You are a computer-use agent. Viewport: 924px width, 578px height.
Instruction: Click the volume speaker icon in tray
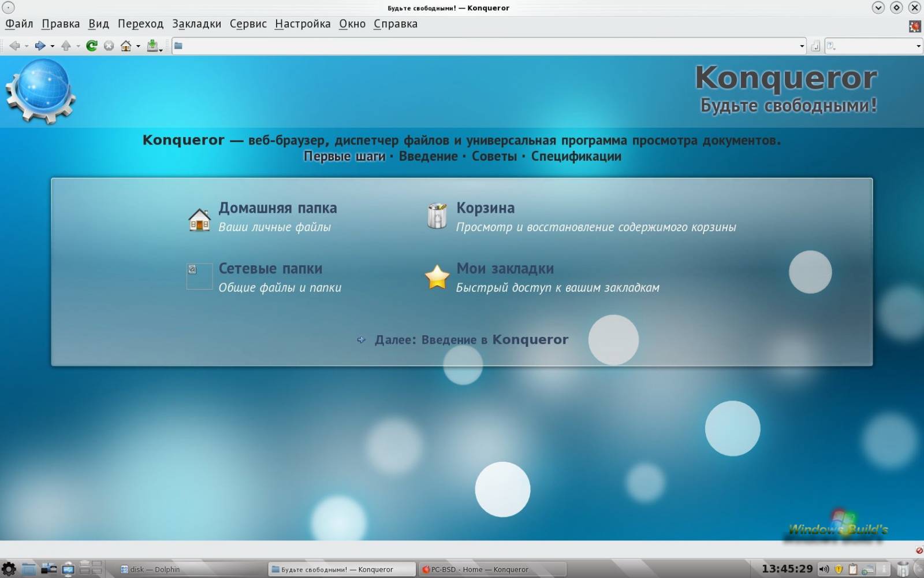click(x=824, y=569)
